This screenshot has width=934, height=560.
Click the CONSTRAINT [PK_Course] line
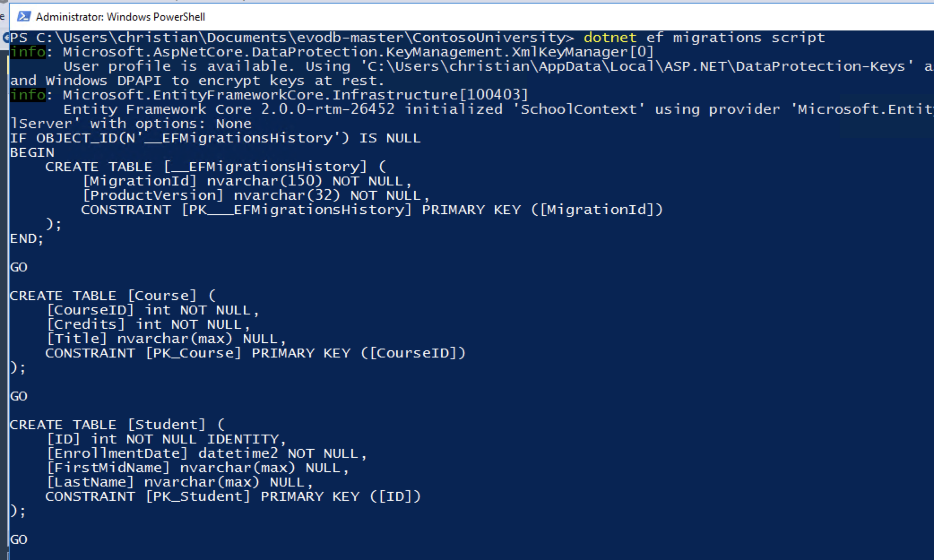(x=256, y=353)
